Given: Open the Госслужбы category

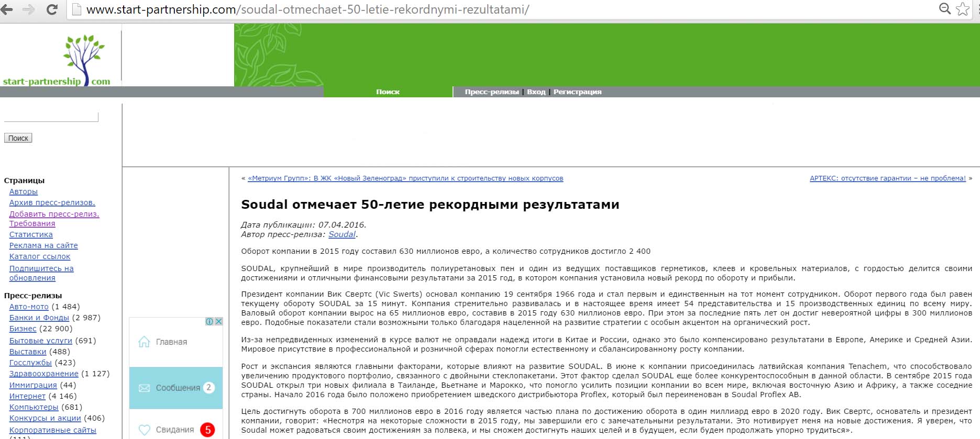Looking at the screenshot, I should click(x=30, y=363).
